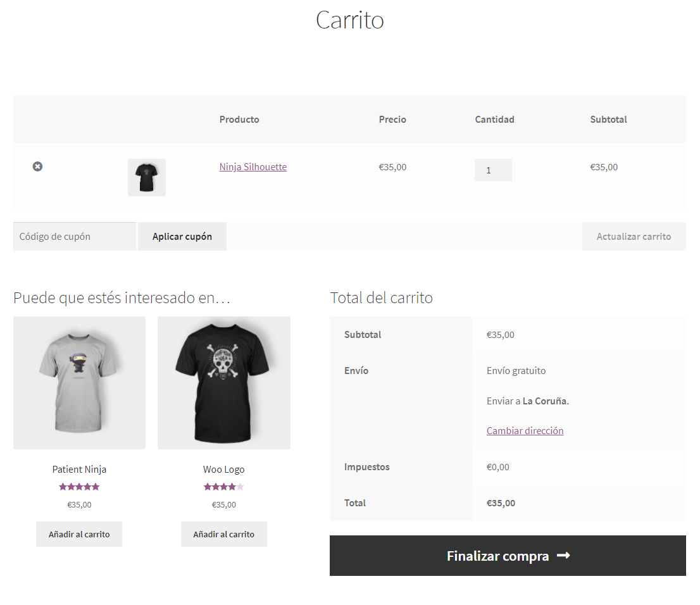Click the Woo Logo star rating
The width and height of the screenshot is (700, 605).
(223, 487)
